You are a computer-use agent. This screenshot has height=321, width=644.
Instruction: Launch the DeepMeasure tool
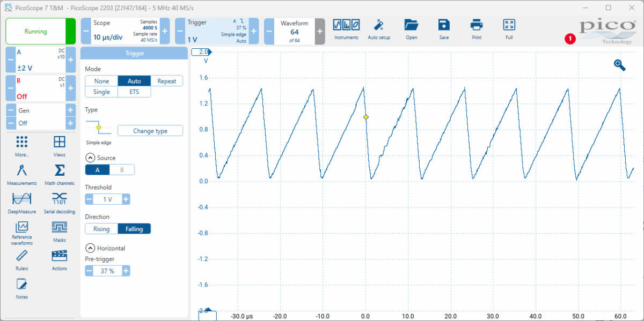pos(21,203)
